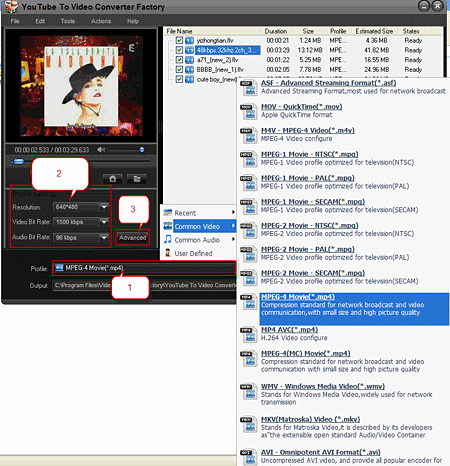Open the Edit menu
Screen dimensions: 450x466
[x=40, y=21]
